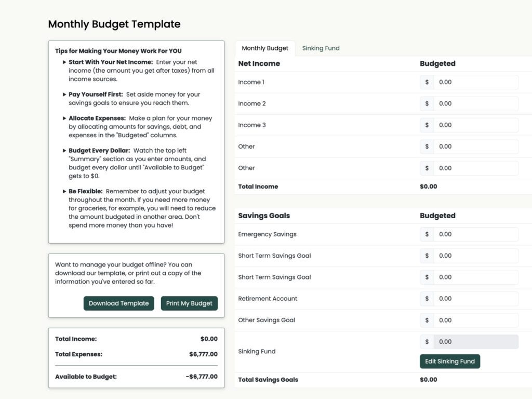Viewport: 532px width, 399px height.
Task: Click the dollar icon in Retirement Account row
Action: click(427, 299)
